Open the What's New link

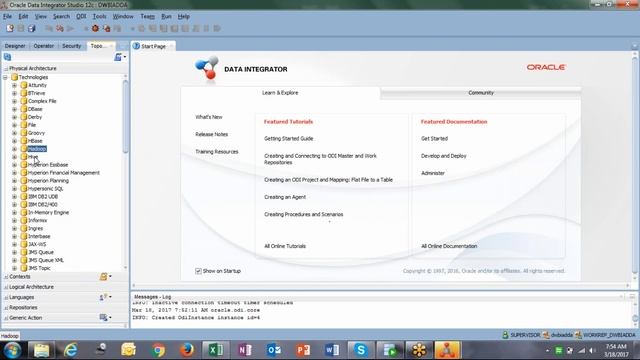coord(209,117)
